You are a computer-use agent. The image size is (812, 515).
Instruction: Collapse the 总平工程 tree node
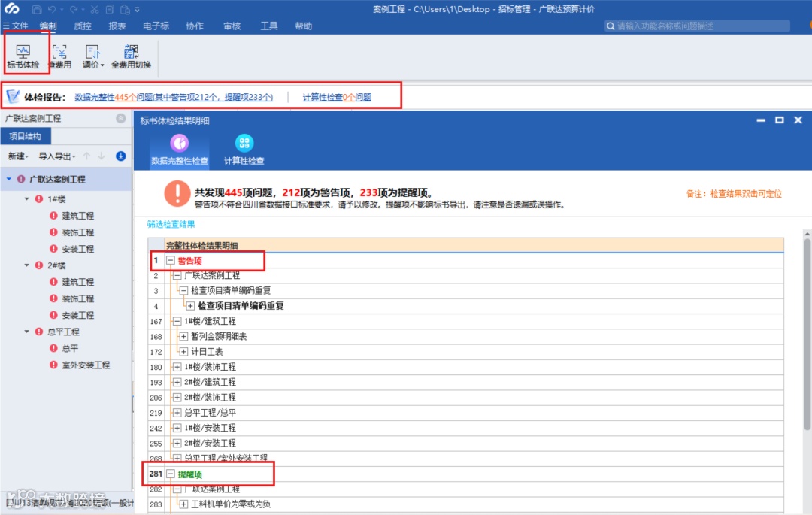pyautogui.click(x=27, y=332)
